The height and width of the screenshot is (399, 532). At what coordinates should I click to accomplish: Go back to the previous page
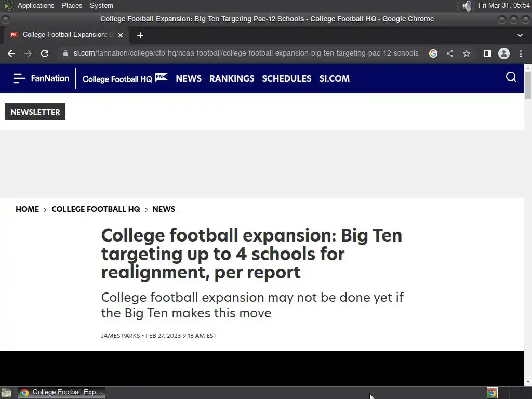click(x=11, y=54)
